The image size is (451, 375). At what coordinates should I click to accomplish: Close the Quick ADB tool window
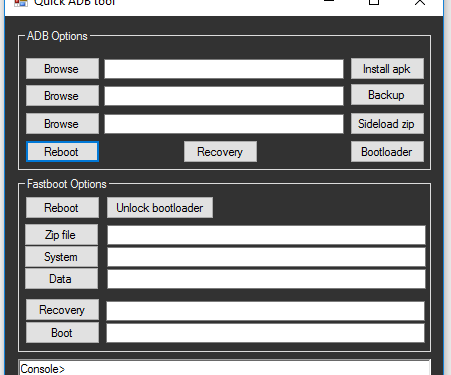420,2
